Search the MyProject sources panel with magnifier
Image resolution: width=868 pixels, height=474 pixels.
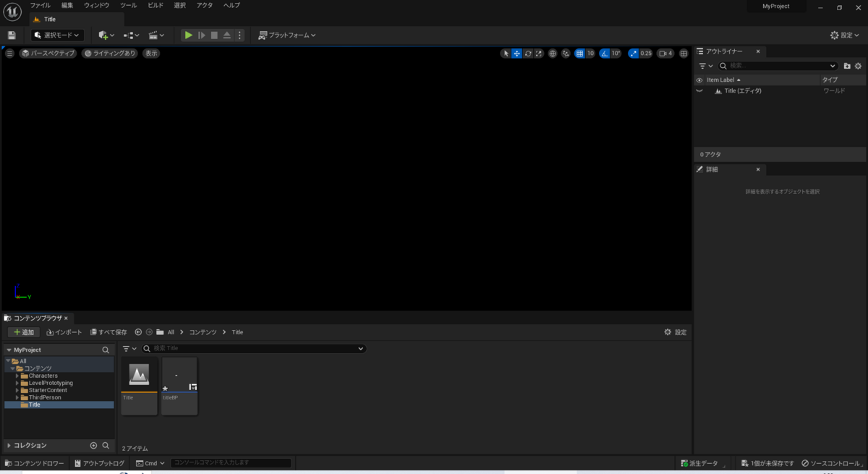[106, 350]
